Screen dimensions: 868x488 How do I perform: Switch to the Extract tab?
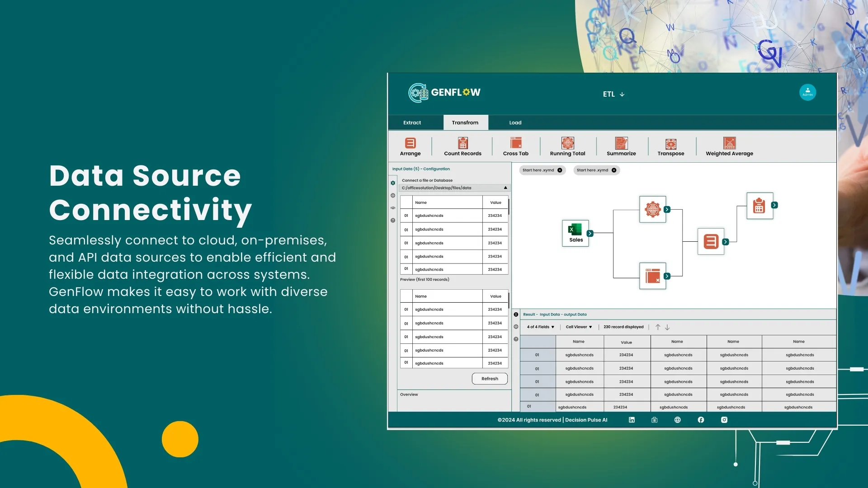[x=412, y=122]
